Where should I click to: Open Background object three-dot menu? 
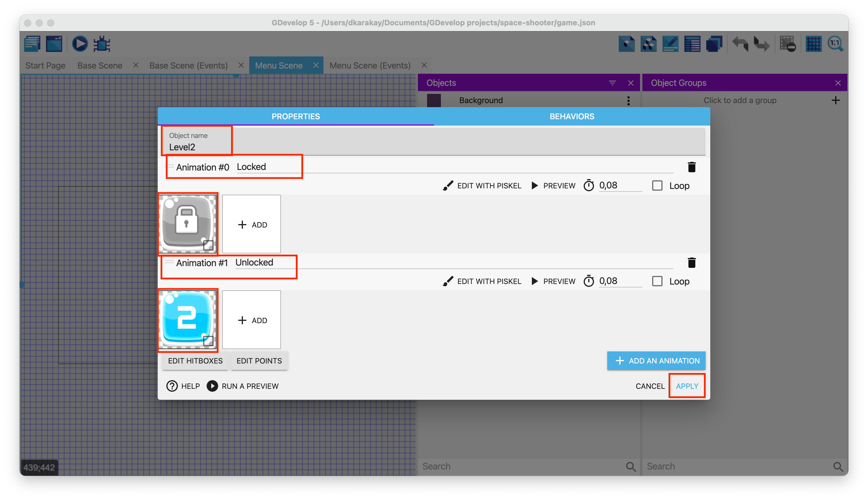click(628, 101)
